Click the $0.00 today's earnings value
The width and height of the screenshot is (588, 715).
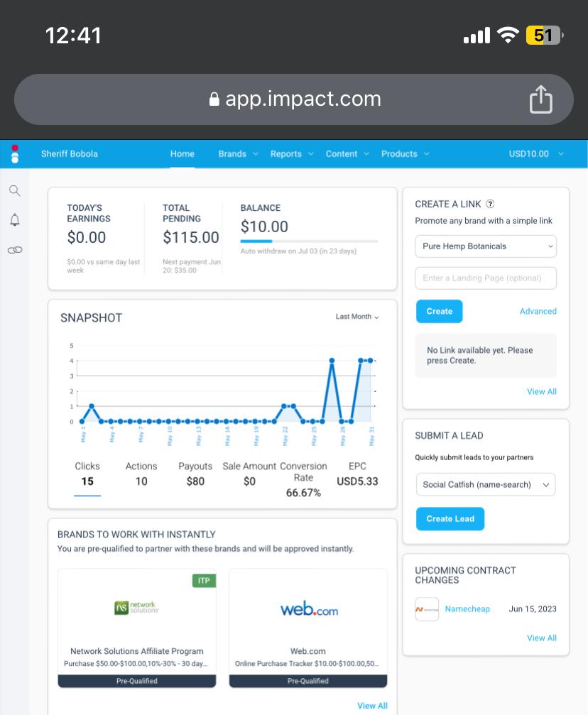point(86,238)
